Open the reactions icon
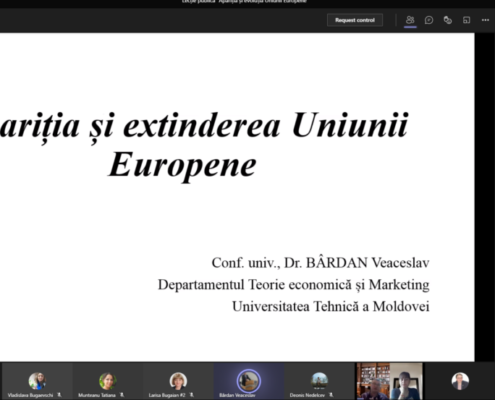The image size is (495, 400). coord(448,20)
